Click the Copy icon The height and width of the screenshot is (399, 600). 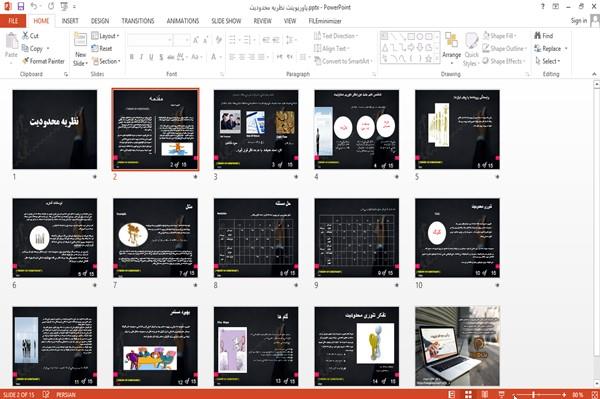pos(25,49)
